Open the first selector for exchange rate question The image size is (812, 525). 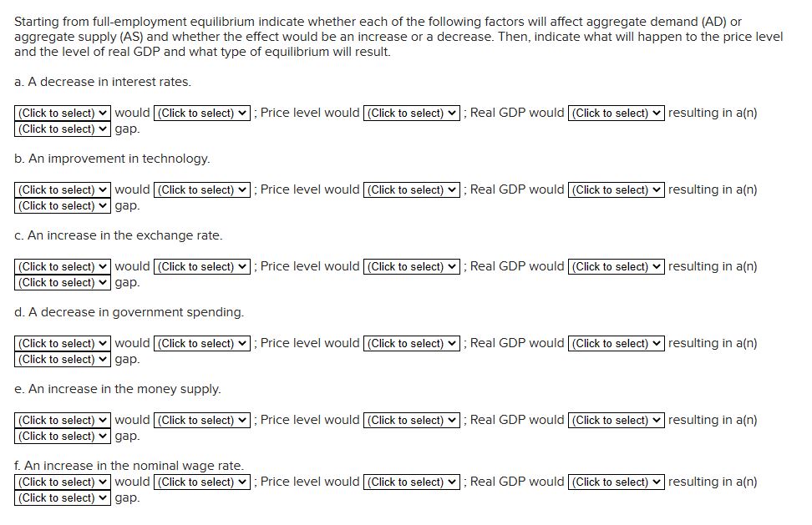point(62,266)
